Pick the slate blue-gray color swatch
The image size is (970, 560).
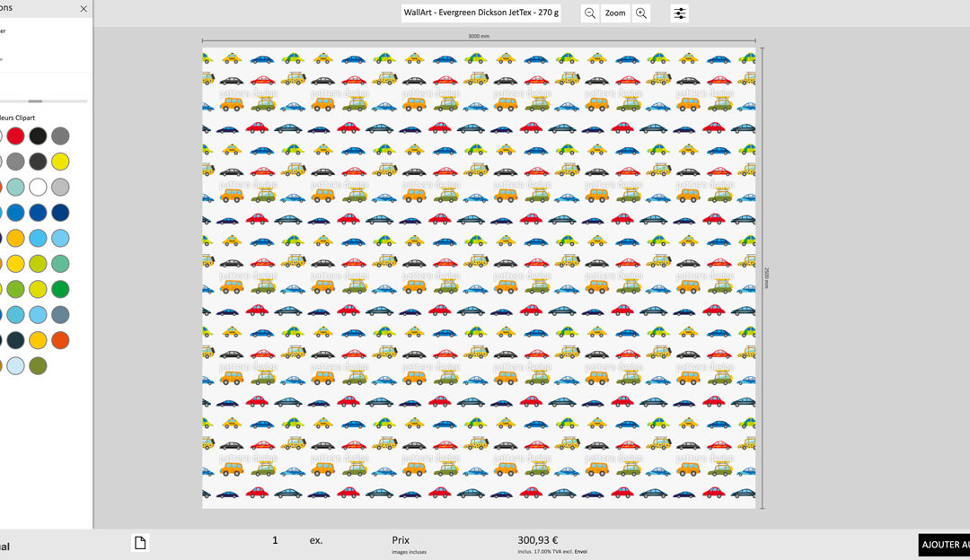(60, 315)
